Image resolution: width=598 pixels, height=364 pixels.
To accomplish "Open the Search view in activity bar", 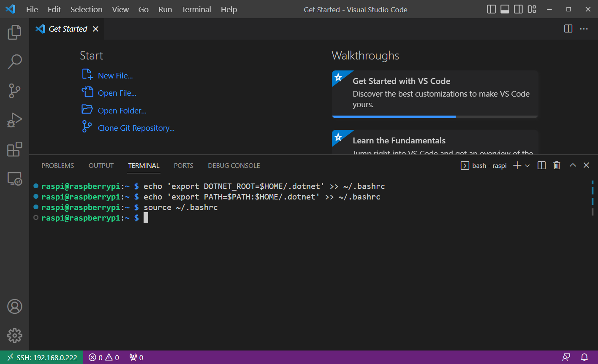I will pyautogui.click(x=14, y=62).
